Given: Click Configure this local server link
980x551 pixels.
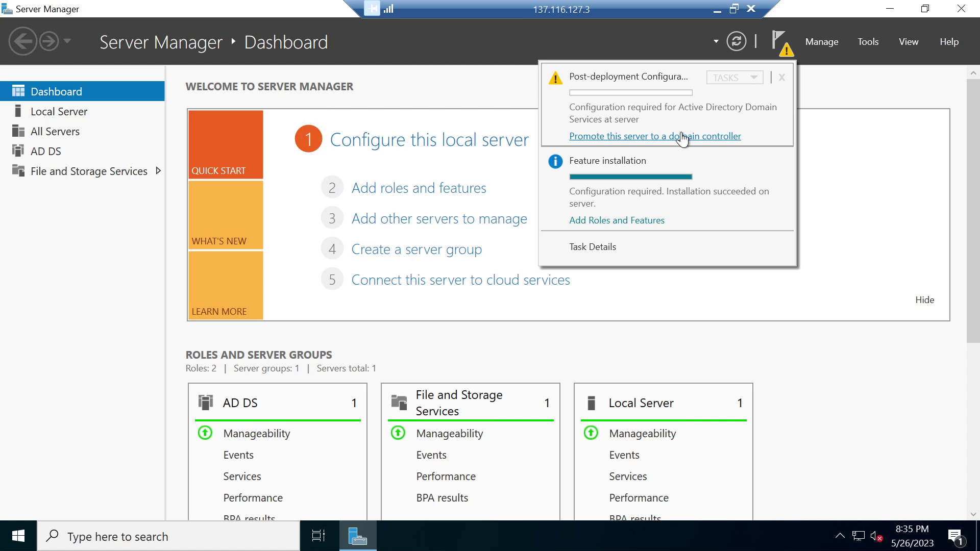Looking at the screenshot, I should coord(429,139).
